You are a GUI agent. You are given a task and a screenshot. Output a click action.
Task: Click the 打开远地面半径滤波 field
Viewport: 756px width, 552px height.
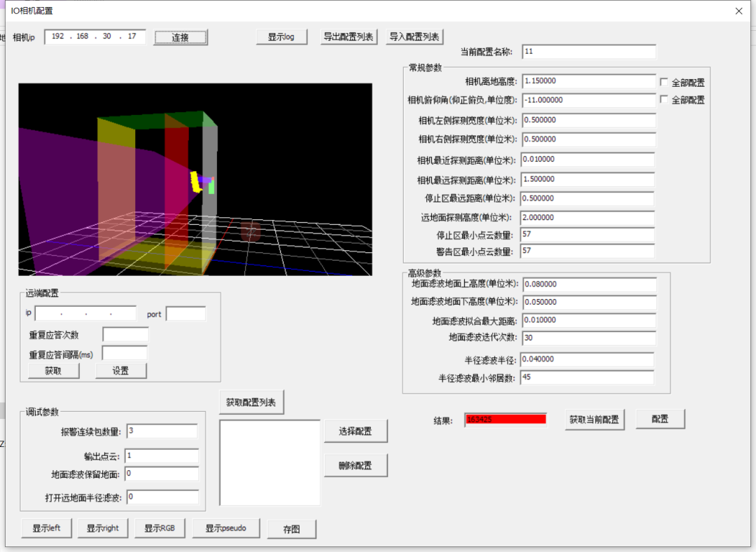point(162,497)
